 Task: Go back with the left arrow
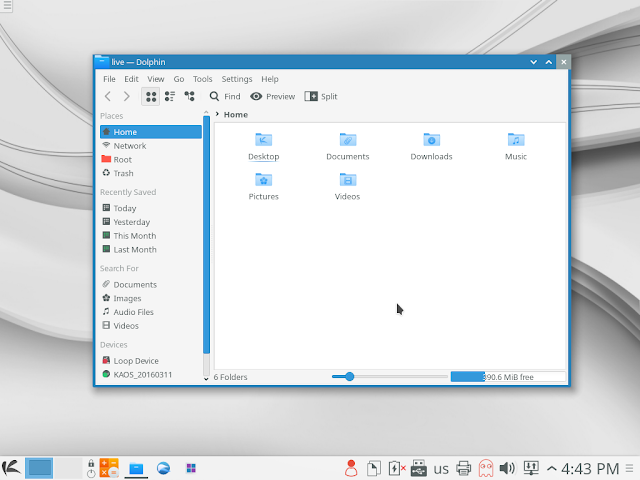pyautogui.click(x=108, y=96)
